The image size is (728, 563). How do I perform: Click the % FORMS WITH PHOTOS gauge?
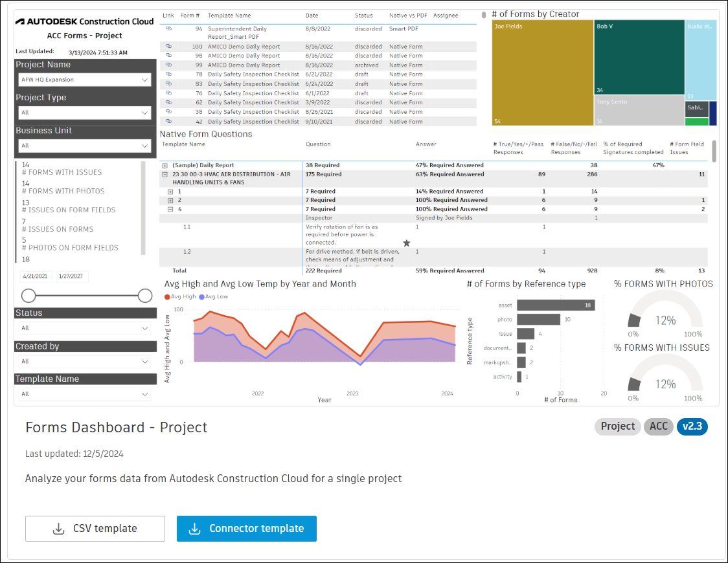665,310
